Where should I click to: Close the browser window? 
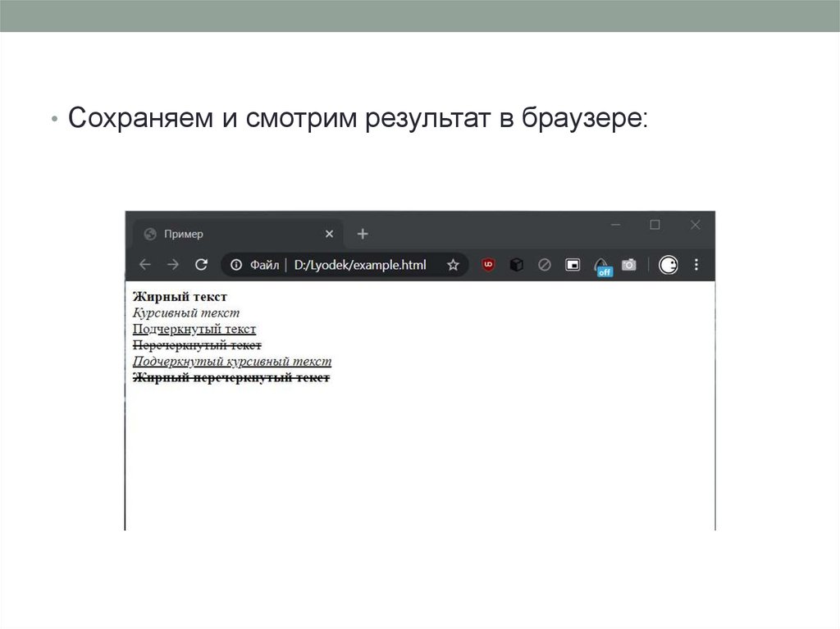click(695, 225)
